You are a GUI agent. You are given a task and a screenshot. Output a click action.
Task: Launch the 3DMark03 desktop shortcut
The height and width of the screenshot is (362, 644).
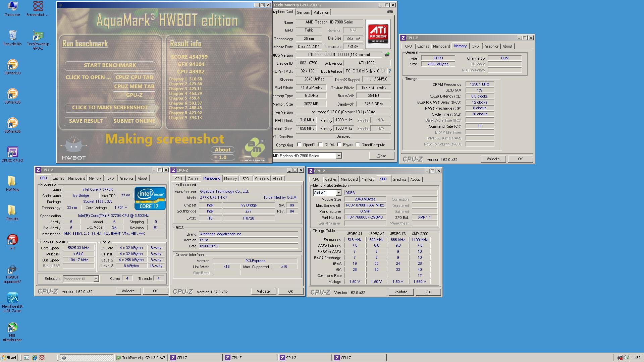point(12,67)
